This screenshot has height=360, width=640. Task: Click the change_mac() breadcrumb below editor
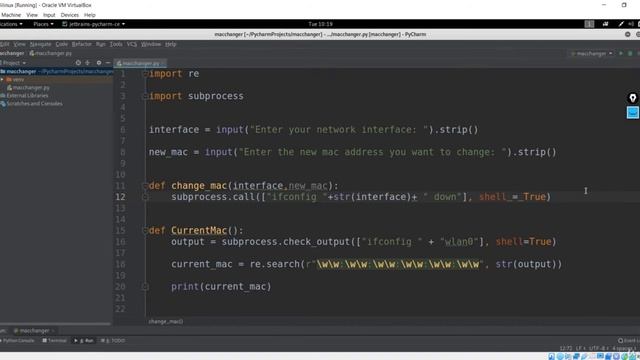pos(166,322)
